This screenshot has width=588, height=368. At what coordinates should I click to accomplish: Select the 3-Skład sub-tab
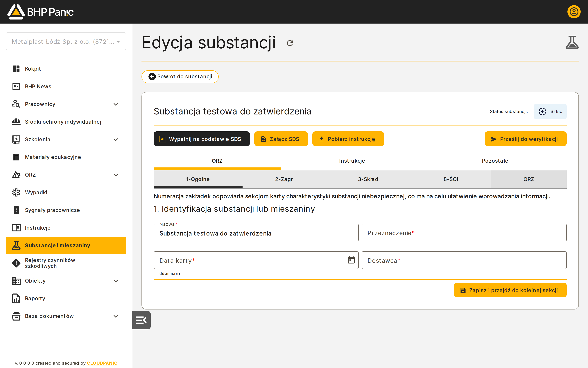click(368, 179)
